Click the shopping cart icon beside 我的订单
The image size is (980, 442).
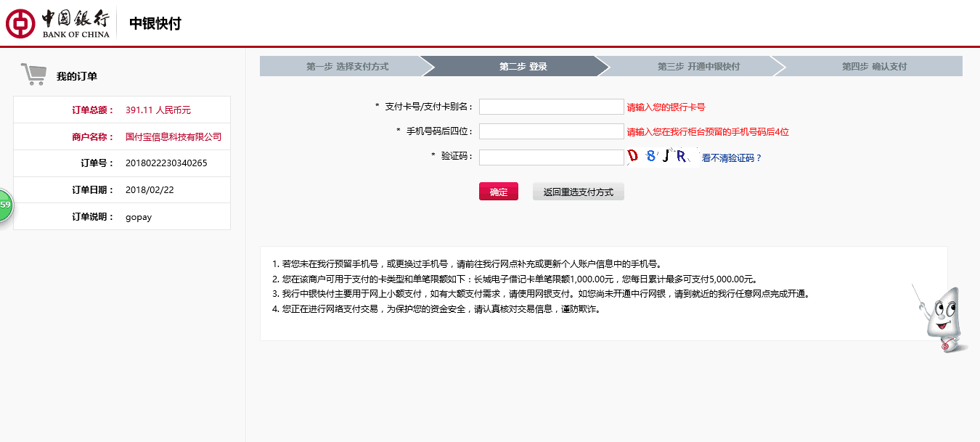click(x=33, y=74)
